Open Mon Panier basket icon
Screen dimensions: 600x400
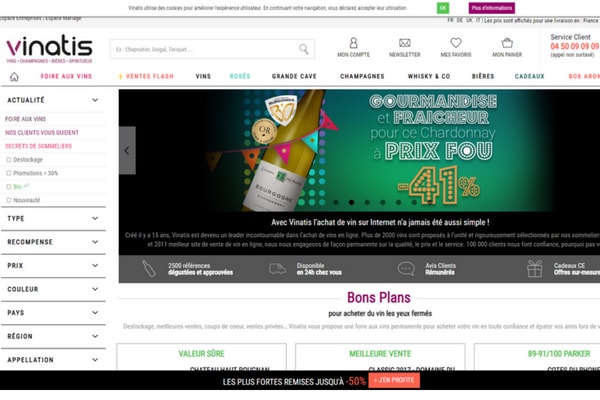(x=507, y=42)
